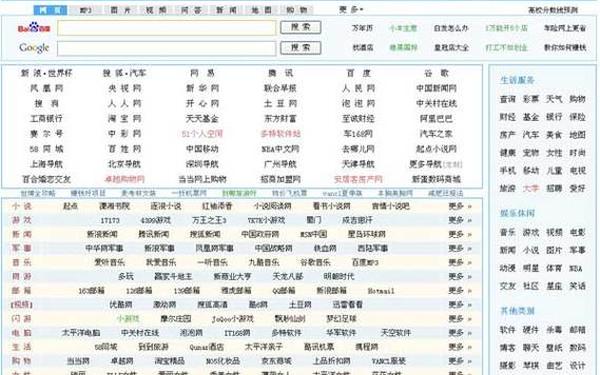
Task: Open the 招商加盟网 link
Action: [x=280, y=179]
